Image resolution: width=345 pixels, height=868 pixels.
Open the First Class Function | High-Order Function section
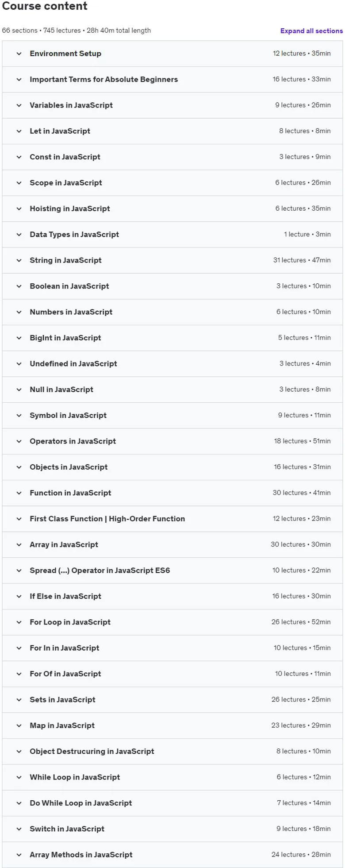coord(172,519)
